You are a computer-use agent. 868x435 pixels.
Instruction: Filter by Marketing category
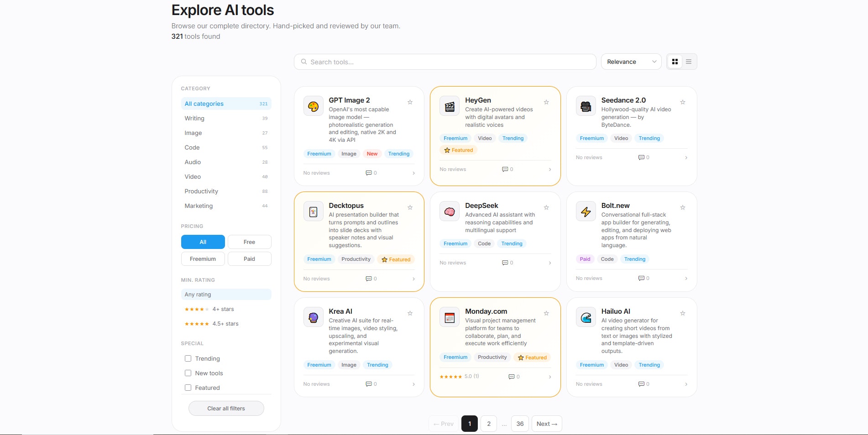pos(226,206)
